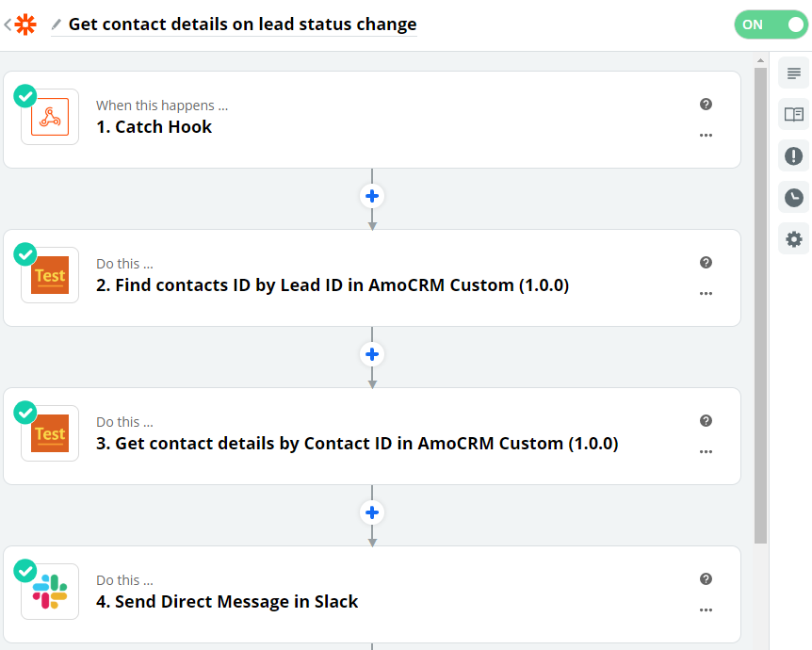The width and height of the screenshot is (812, 650).
Task: Add a step before Send Direct Message
Action: click(x=372, y=512)
